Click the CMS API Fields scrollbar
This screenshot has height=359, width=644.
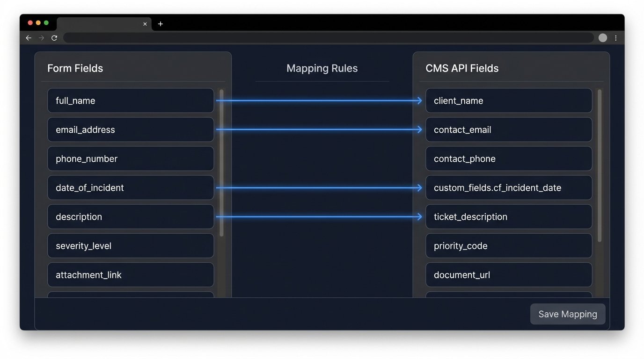600,165
